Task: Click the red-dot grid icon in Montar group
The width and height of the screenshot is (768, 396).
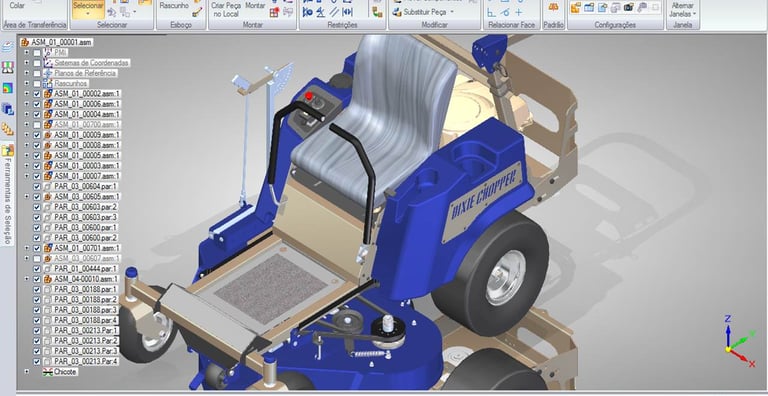Action: (x=274, y=12)
